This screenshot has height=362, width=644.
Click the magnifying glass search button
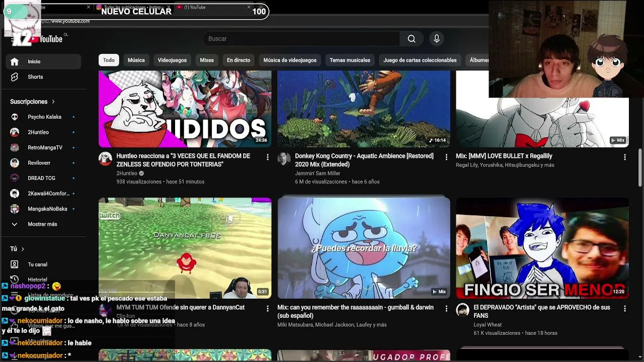[412, 39]
